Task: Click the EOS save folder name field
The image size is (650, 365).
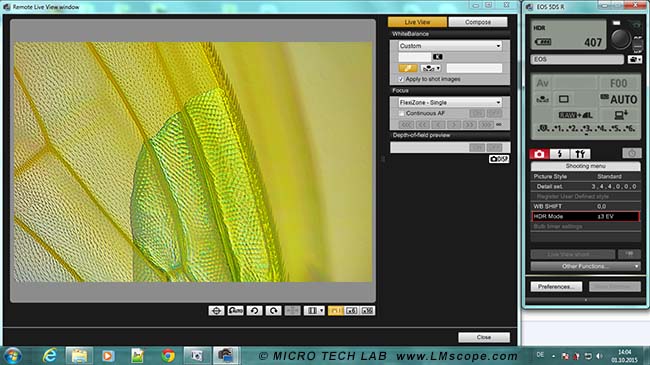Action: point(577,59)
